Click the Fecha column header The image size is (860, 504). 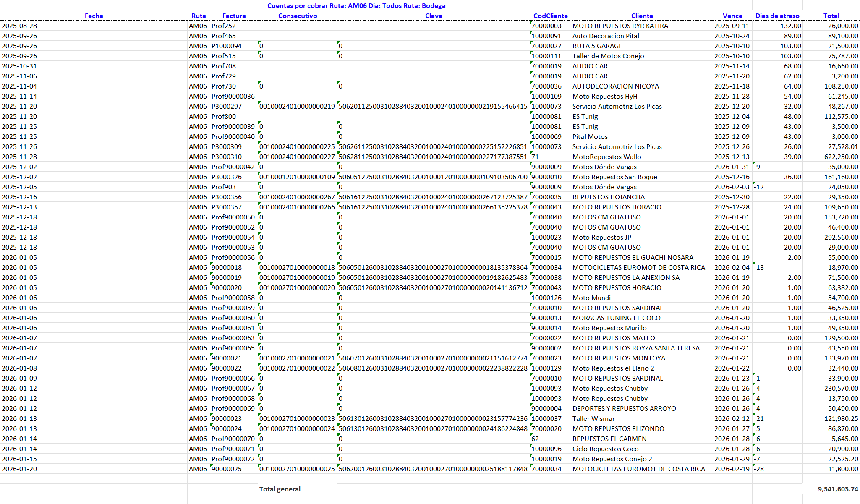pos(94,16)
